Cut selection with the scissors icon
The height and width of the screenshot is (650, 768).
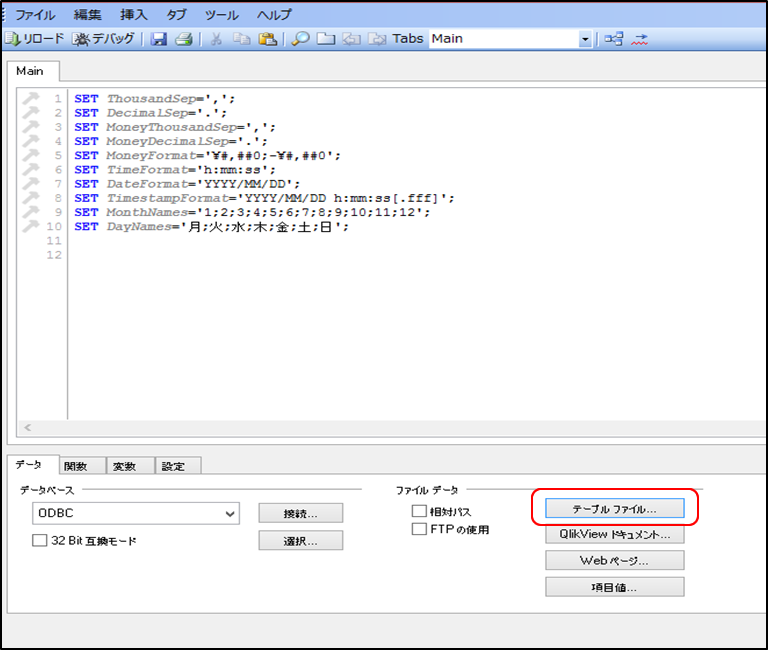pos(216,39)
